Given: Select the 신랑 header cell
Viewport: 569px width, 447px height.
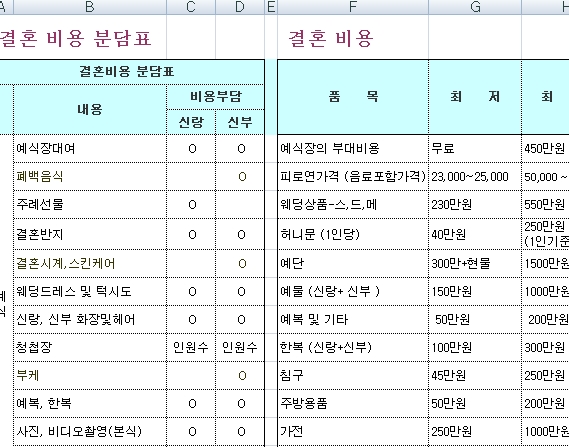Looking at the screenshot, I should (x=191, y=122).
